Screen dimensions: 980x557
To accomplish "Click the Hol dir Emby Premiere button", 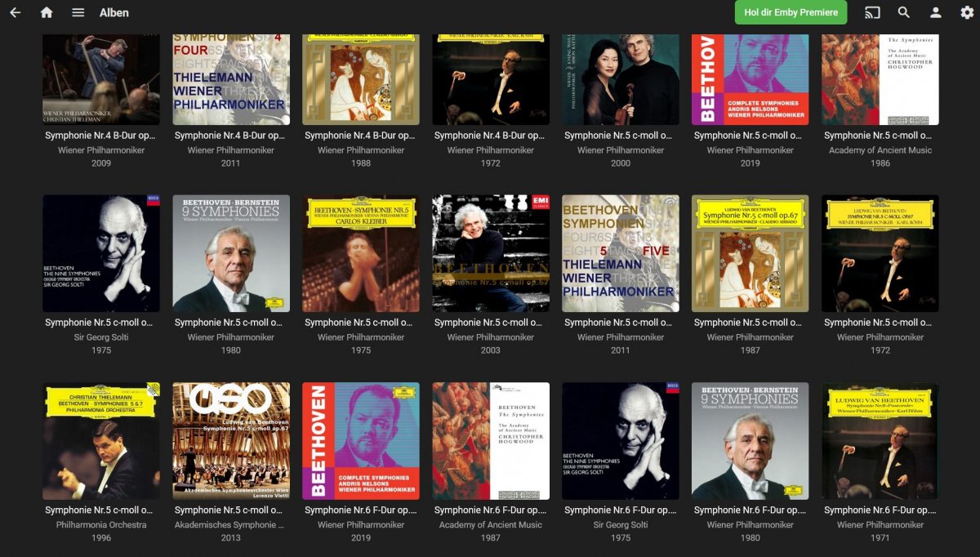I will tap(791, 12).
